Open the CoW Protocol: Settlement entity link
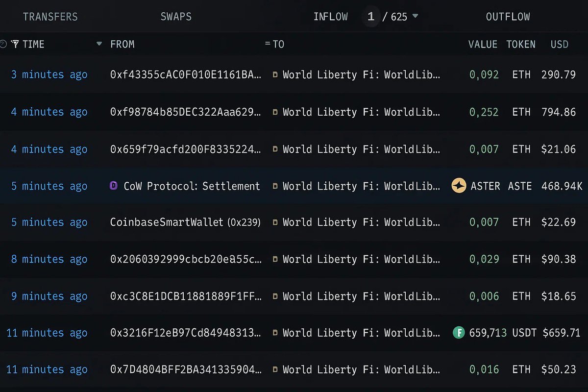The width and height of the screenshot is (588, 392). (x=192, y=186)
